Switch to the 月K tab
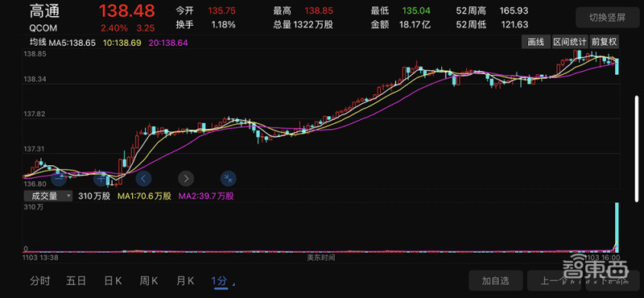Viewport: 644px width, 298px height. coord(185,281)
